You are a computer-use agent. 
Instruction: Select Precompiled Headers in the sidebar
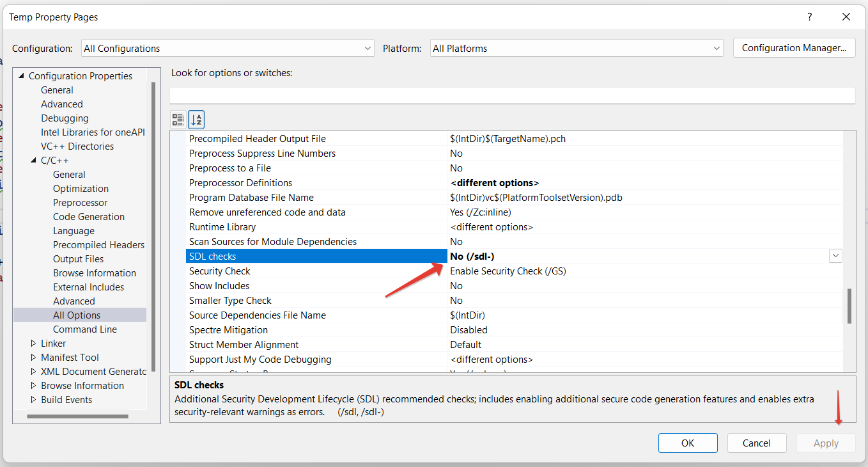pyautogui.click(x=98, y=244)
